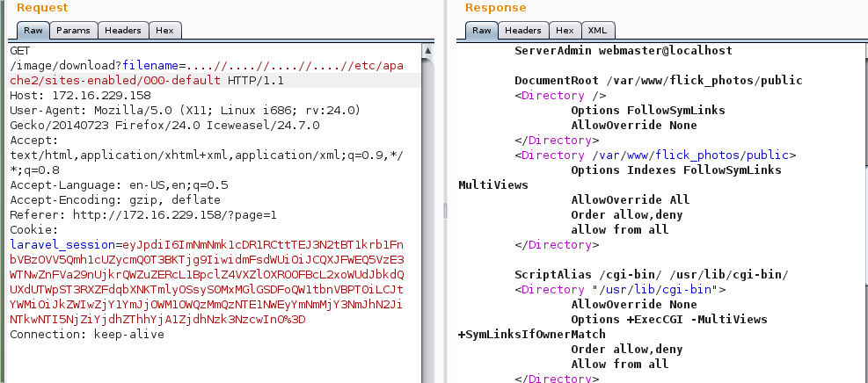The width and height of the screenshot is (868, 383).
Task: Click the Host: 172.16.229.158 header line
Action: (80, 96)
